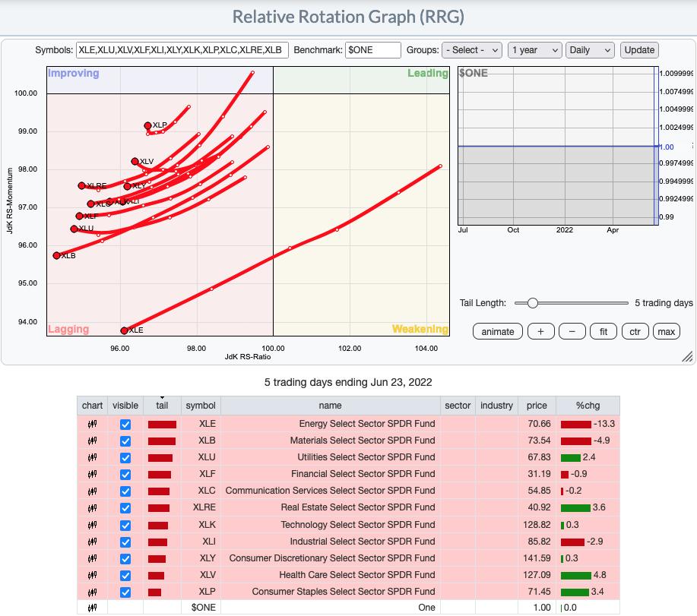Image resolution: width=697 pixels, height=616 pixels.
Task: Uncheck visibility for XLK Technology fund
Action: (x=125, y=526)
